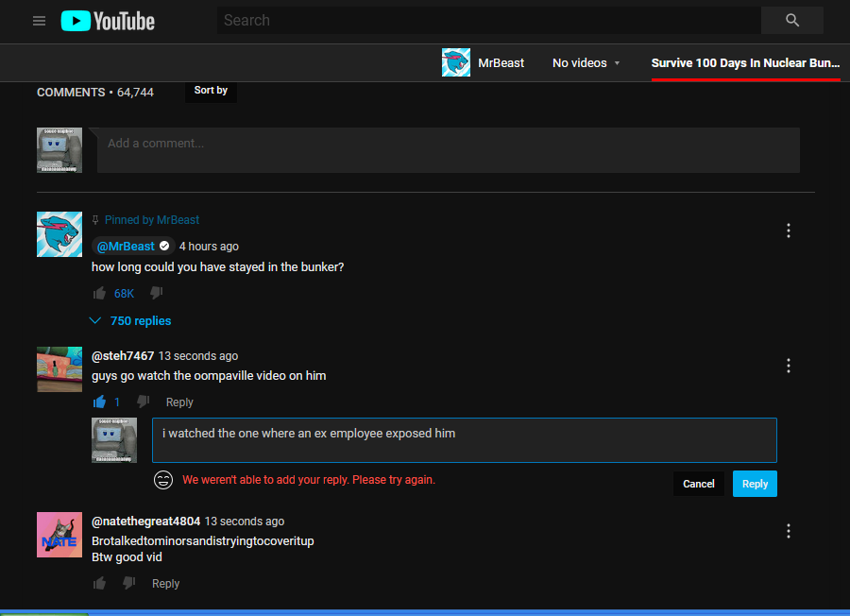Image resolution: width=850 pixels, height=616 pixels.
Task: Open MrBeast channel avatar in header bar
Action: 456,62
